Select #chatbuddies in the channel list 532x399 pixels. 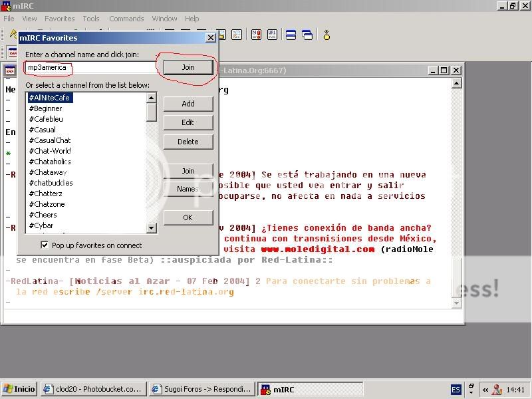pos(51,183)
